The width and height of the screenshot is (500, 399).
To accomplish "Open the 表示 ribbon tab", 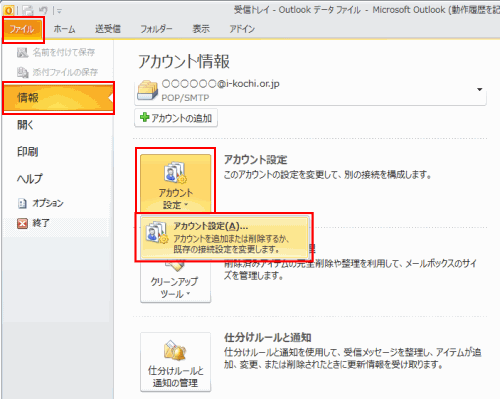I will [201, 29].
